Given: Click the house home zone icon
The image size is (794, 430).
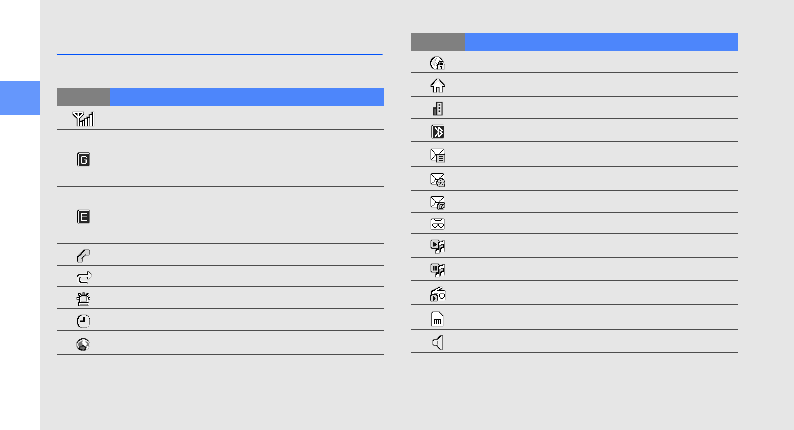Looking at the screenshot, I should coord(437,86).
